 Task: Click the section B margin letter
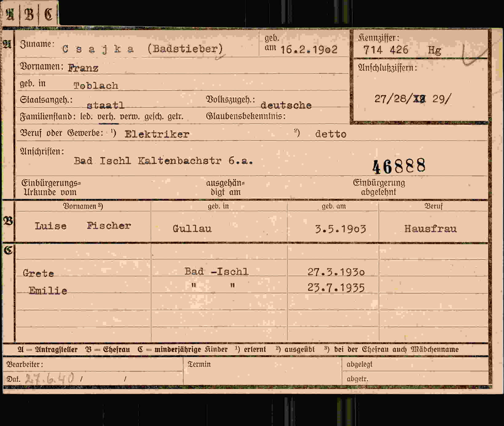pyautogui.click(x=8, y=220)
